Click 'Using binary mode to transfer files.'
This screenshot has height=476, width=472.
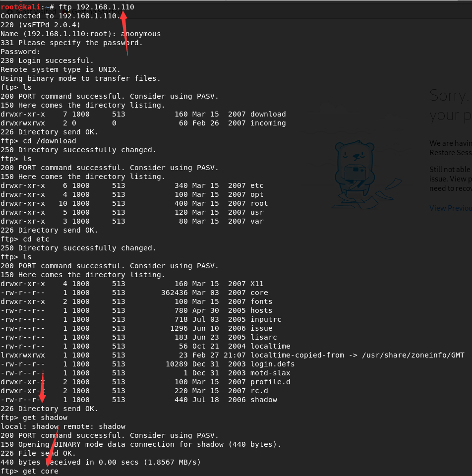click(x=80, y=78)
